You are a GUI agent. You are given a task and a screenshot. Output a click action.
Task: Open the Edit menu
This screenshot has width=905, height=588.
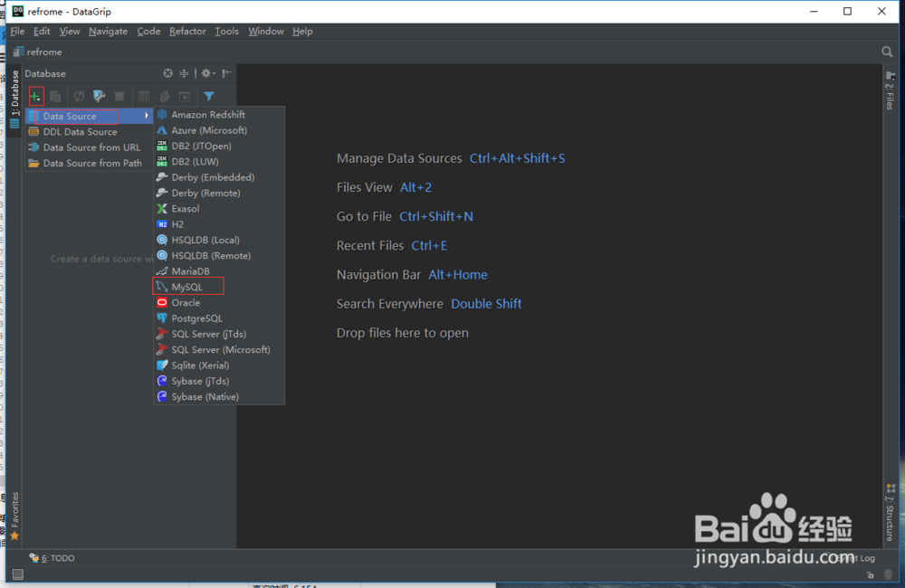[x=42, y=31]
